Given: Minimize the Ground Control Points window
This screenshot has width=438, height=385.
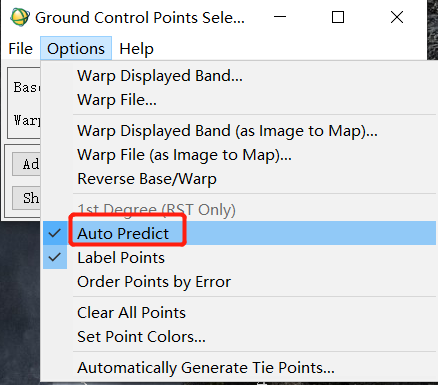Looking at the screenshot, I should click(x=280, y=17).
